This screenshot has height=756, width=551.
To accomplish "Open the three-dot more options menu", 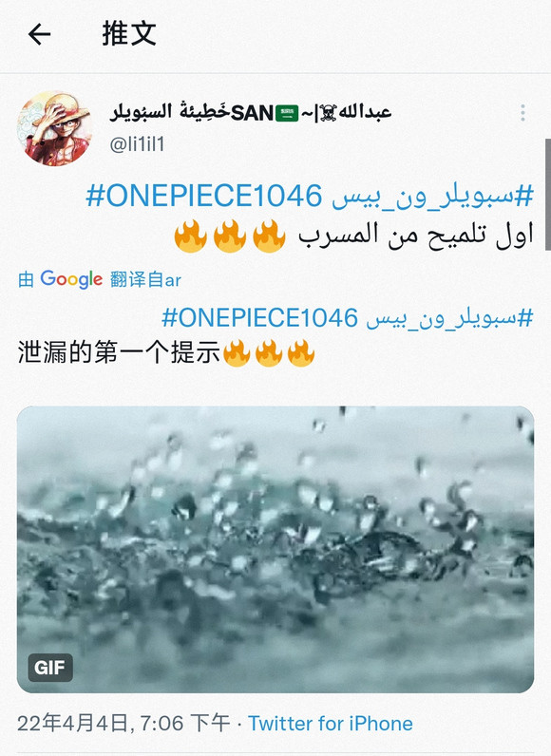I will pyautogui.click(x=522, y=113).
